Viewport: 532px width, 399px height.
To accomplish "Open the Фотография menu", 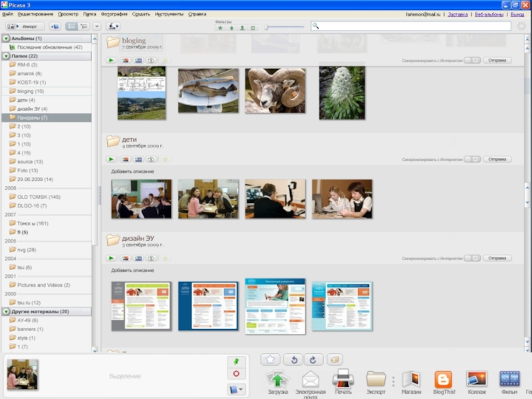I will (x=114, y=14).
